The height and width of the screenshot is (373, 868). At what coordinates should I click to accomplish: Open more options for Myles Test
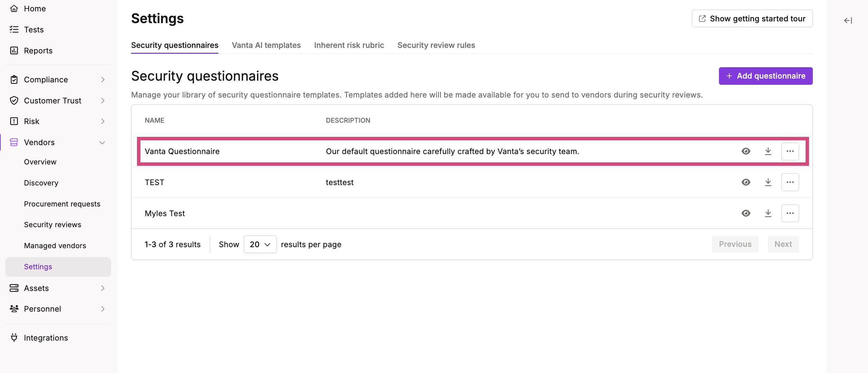[790, 213]
